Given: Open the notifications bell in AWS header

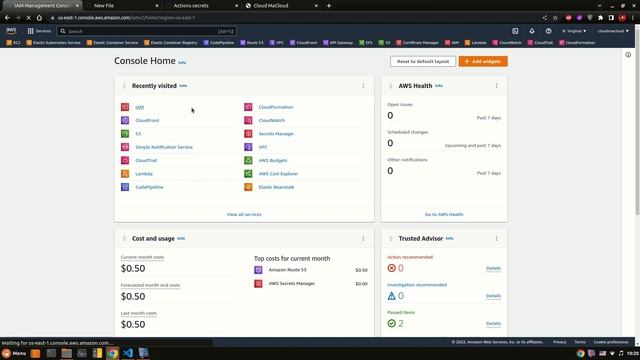Looking at the screenshot, I should pos(532,31).
